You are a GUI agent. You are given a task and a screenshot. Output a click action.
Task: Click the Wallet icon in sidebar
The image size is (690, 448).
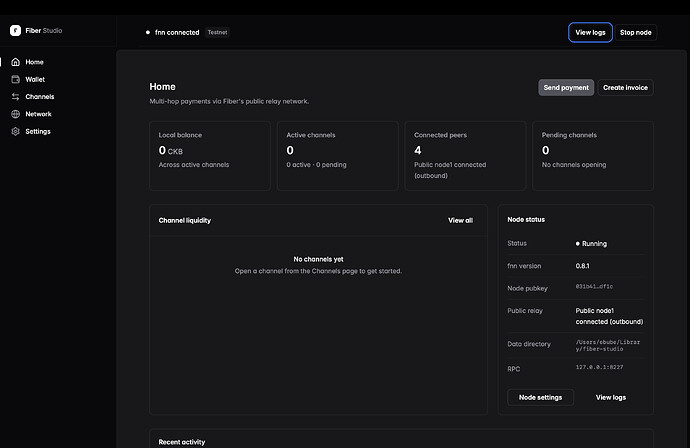(x=15, y=79)
